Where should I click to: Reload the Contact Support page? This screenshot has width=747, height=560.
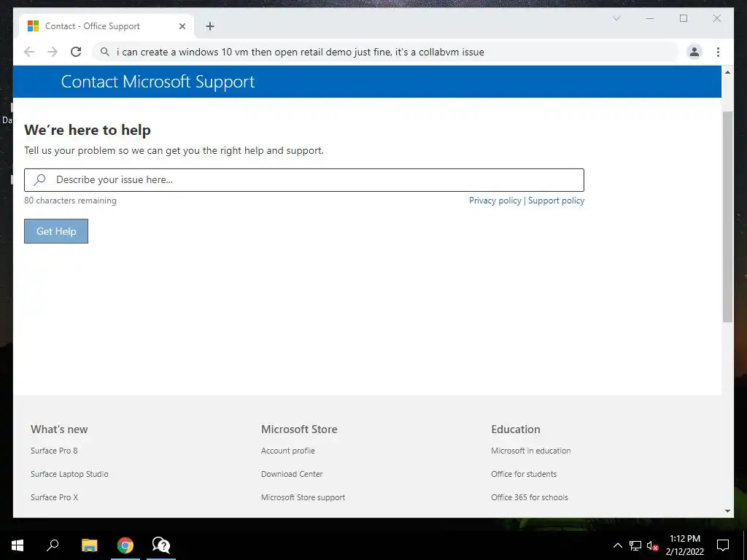[x=76, y=52]
